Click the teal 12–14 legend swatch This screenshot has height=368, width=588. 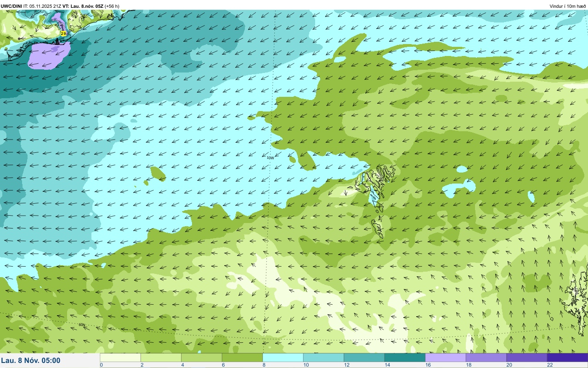[x=364, y=357]
